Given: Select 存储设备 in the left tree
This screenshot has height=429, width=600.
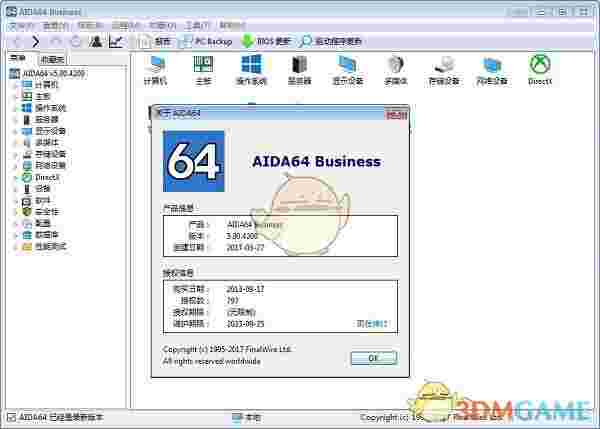Looking at the screenshot, I should [x=44, y=154].
